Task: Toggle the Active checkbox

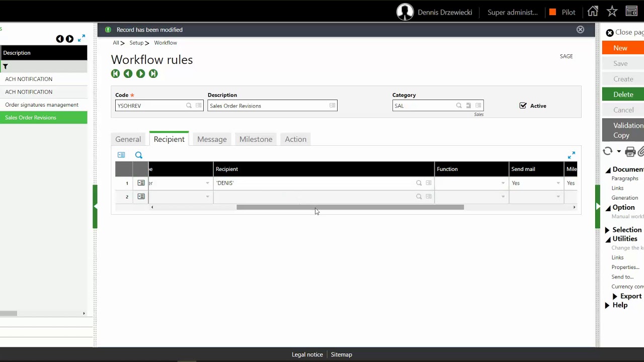Action: click(523, 106)
